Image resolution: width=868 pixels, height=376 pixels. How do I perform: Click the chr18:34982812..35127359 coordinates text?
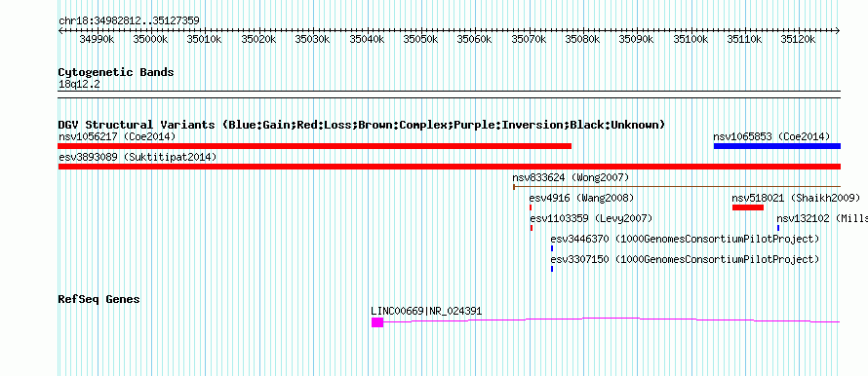[129, 21]
